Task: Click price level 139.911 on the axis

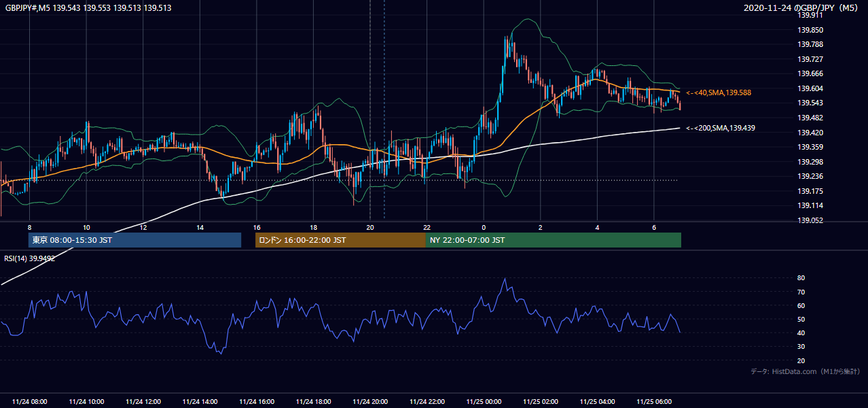Action: pos(810,15)
